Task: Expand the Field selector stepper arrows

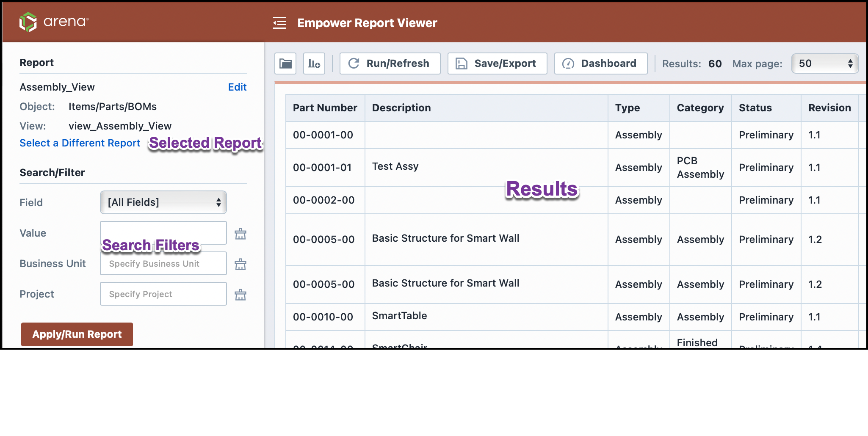Action: 218,202
